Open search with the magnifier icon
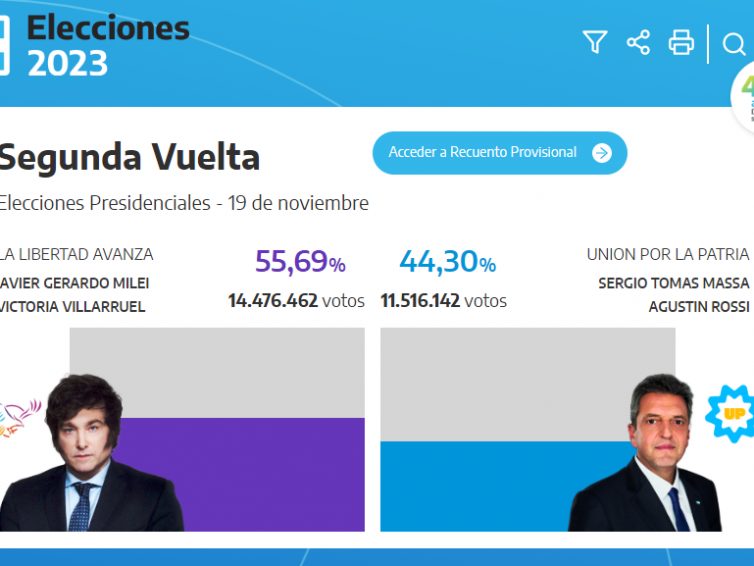This screenshot has height=566, width=754. coord(734,43)
